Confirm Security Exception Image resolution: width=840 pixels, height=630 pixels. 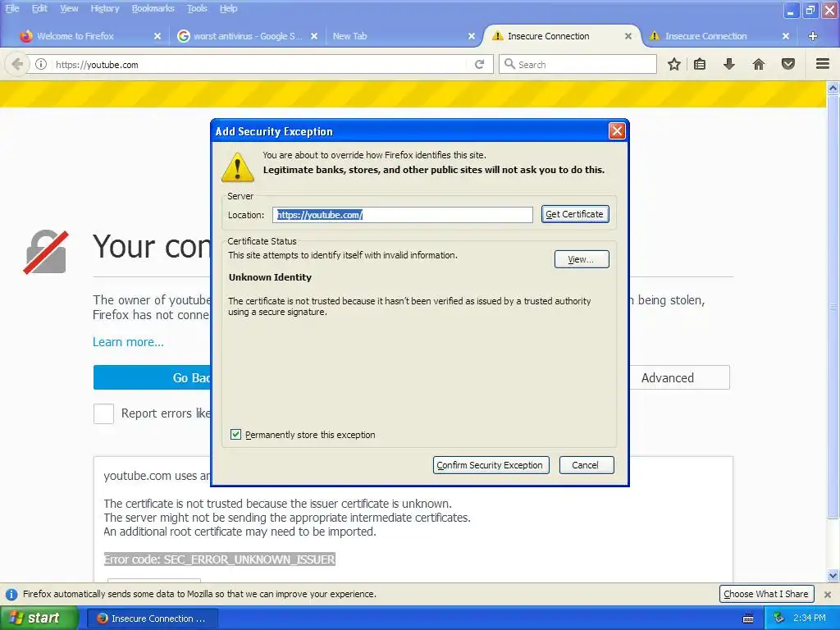[491, 465]
